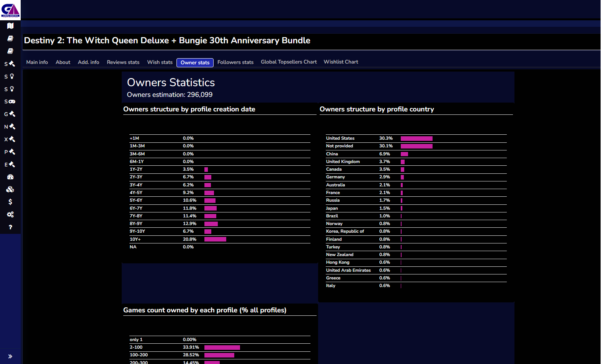
Task: Click the P hammer sidebar icon
Action: [10, 152]
